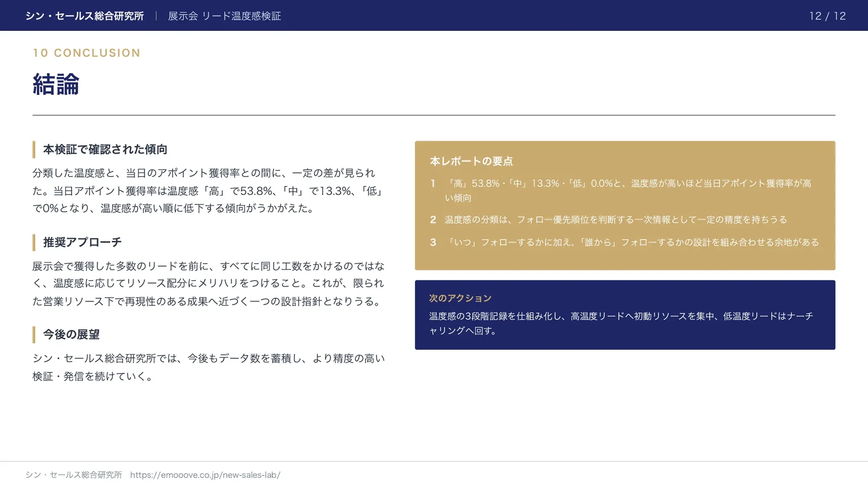Click the paragraph starting 展示会で獲得した多数のリード

point(208,284)
